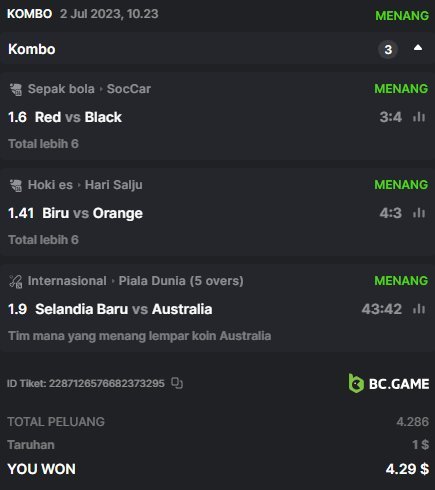Viewport: 435px width, 490px height.
Task: Select the Hari Salju league breadcrumb
Action: click(114, 185)
